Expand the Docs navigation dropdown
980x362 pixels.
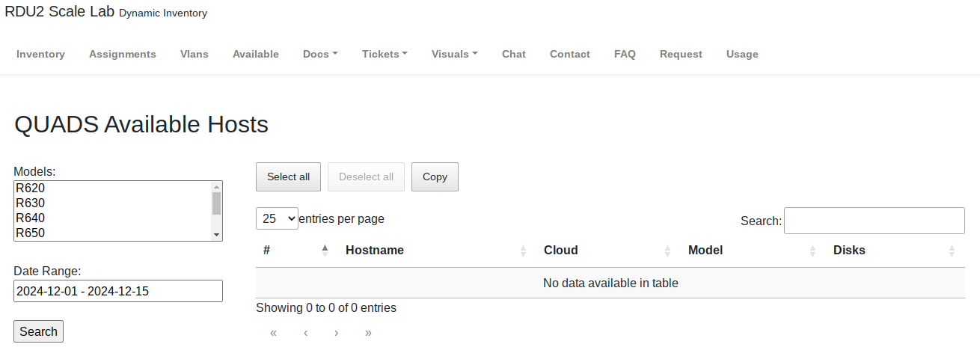[x=320, y=54]
